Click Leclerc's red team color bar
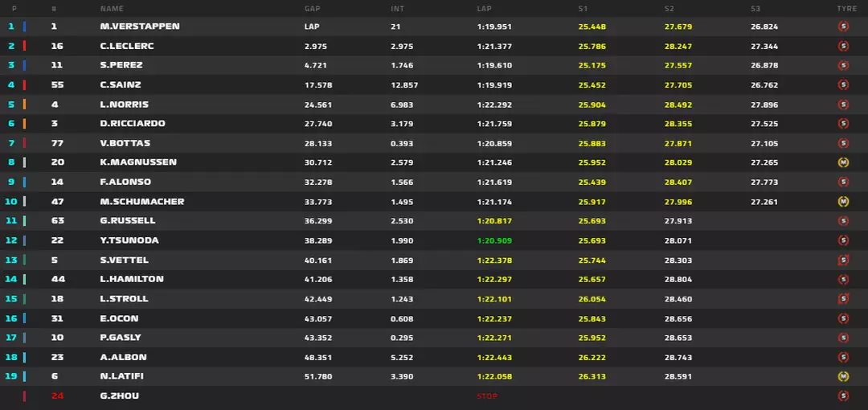Image resolution: width=868 pixels, height=410 pixels. 24,46
